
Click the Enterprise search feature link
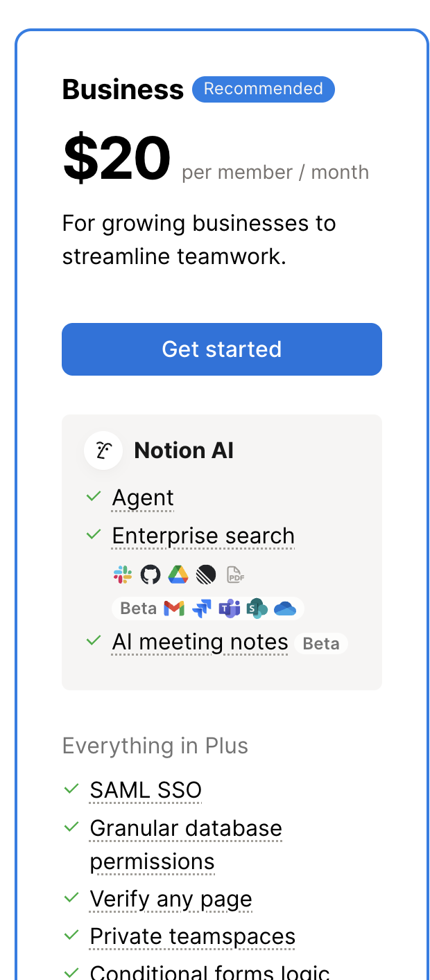[x=203, y=536]
